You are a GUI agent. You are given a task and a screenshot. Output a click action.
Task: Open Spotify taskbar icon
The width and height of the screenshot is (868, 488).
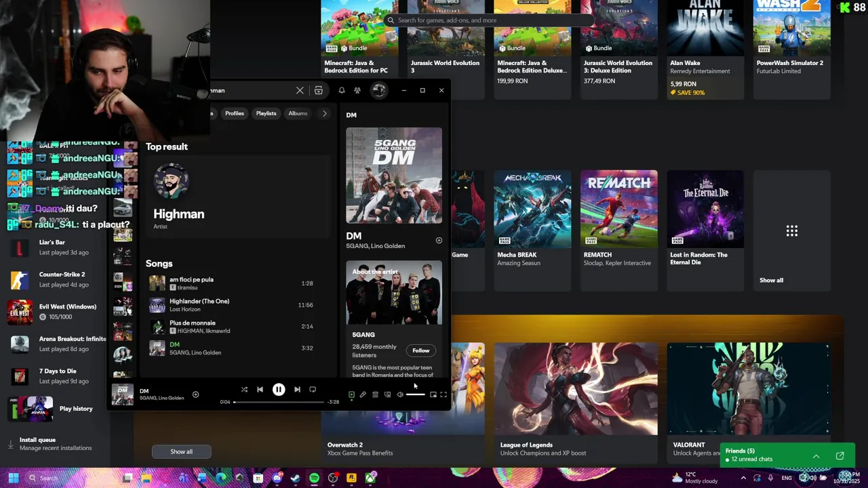(314, 478)
